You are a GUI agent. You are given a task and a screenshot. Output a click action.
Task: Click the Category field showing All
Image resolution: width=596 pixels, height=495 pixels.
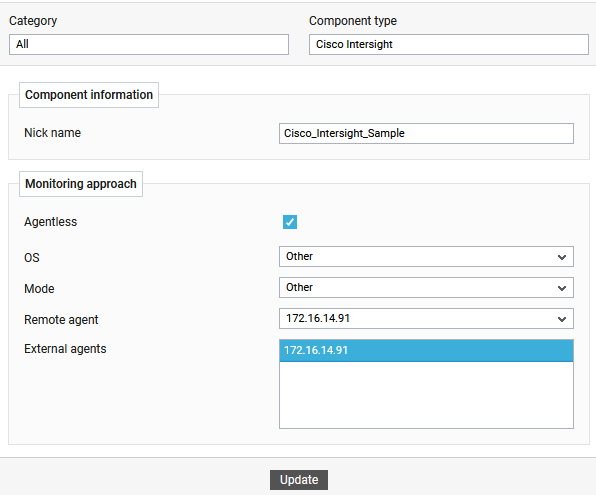click(149, 44)
